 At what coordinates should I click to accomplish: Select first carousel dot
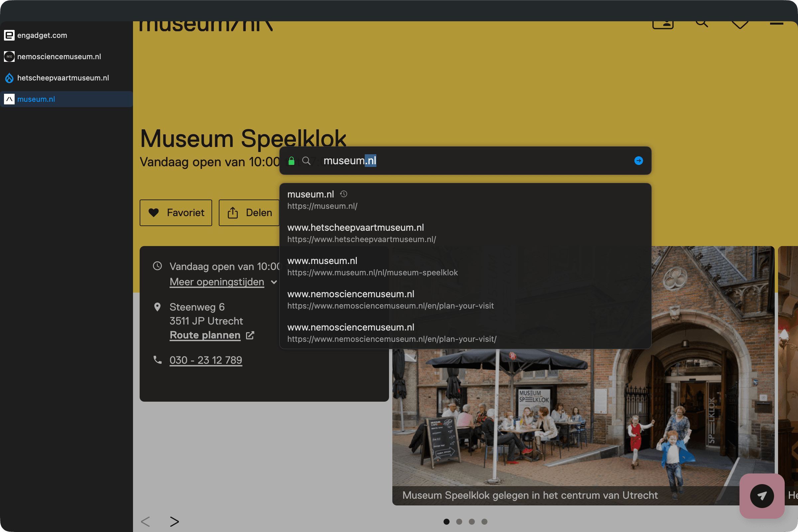[x=447, y=522]
